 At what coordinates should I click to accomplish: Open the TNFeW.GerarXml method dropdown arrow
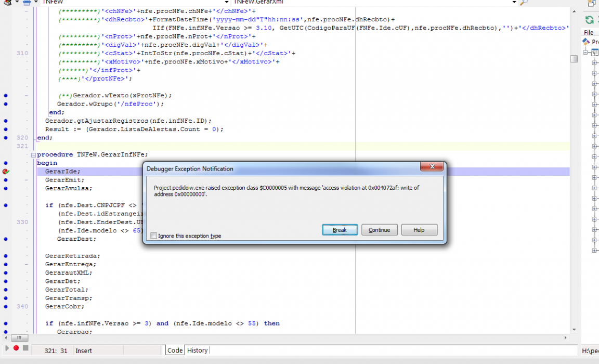coord(514,2)
